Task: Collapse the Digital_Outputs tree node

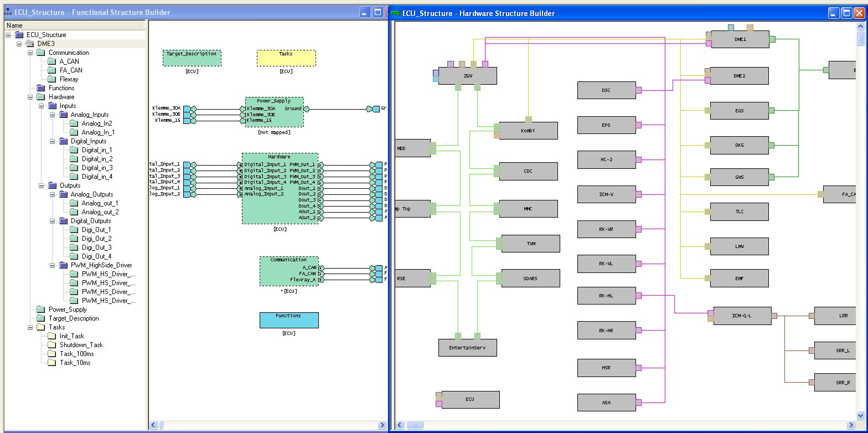Action: point(52,221)
